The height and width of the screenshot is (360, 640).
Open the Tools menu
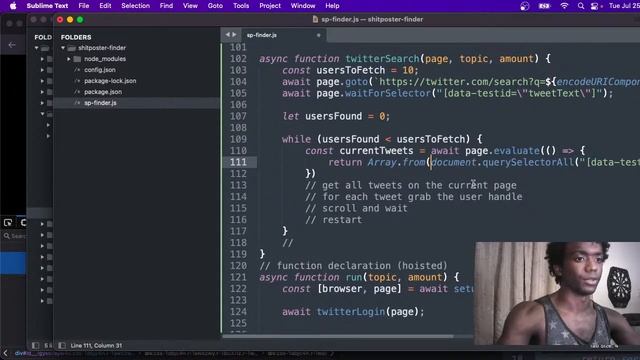click(241, 6)
